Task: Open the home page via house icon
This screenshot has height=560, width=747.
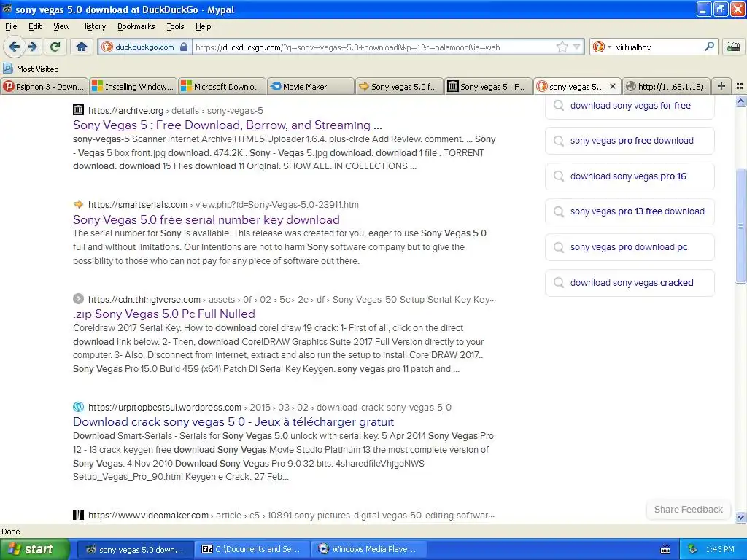Action: coord(82,47)
